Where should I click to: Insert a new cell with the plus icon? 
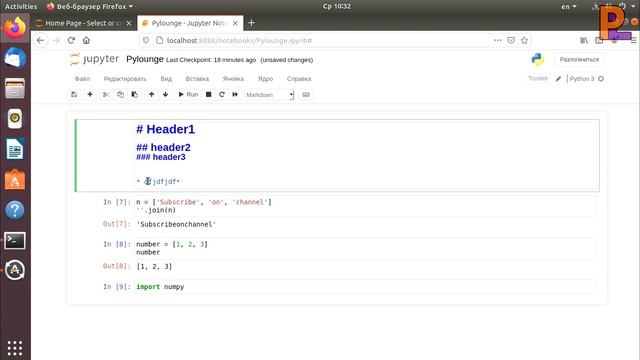[90, 94]
